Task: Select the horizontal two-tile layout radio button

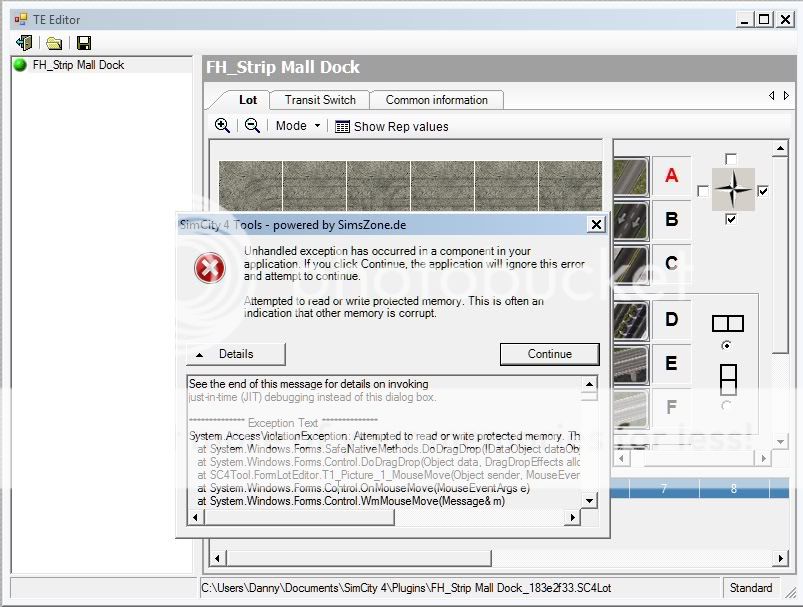Action: pos(727,345)
